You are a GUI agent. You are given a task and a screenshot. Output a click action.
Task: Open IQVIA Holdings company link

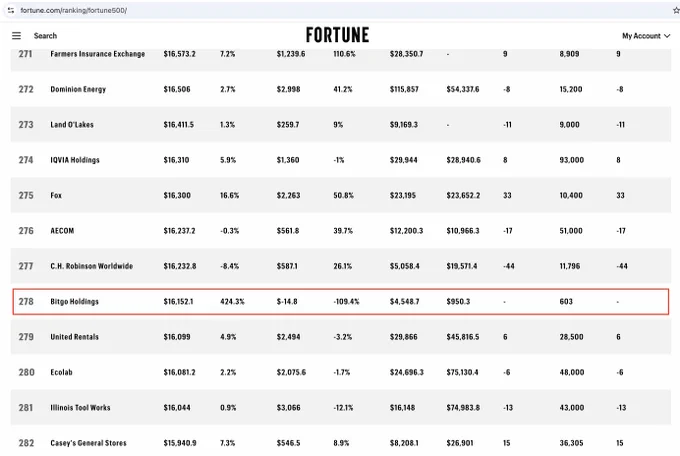click(x=75, y=160)
